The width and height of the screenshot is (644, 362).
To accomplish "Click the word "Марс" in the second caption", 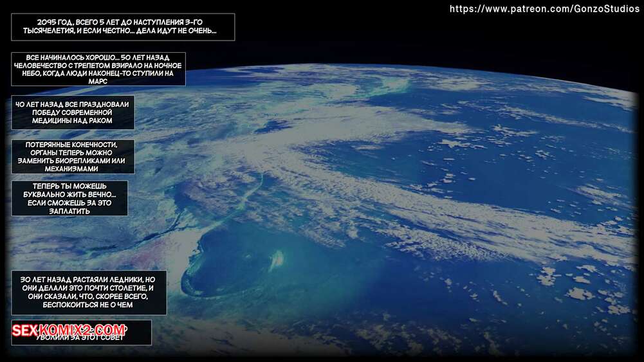I will (98, 82).
